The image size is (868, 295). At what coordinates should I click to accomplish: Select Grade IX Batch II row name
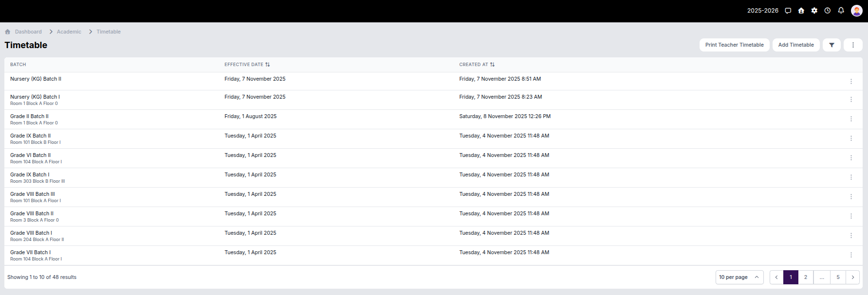pos(30,136)
